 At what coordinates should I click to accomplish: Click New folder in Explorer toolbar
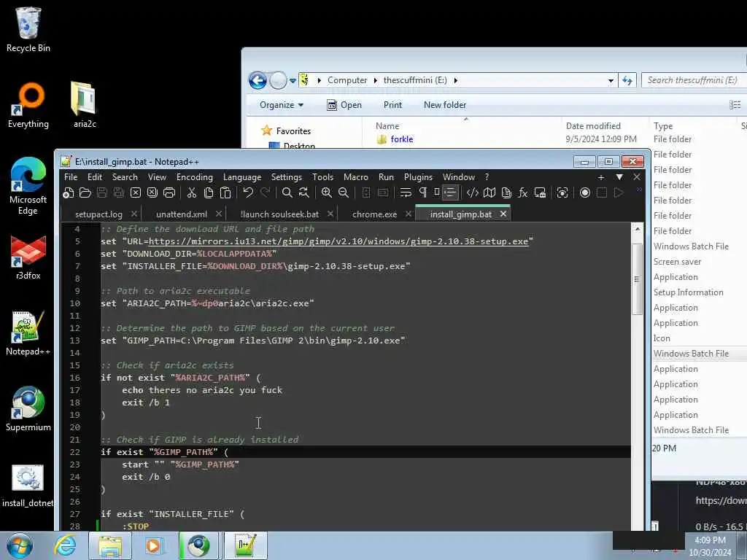445,105
